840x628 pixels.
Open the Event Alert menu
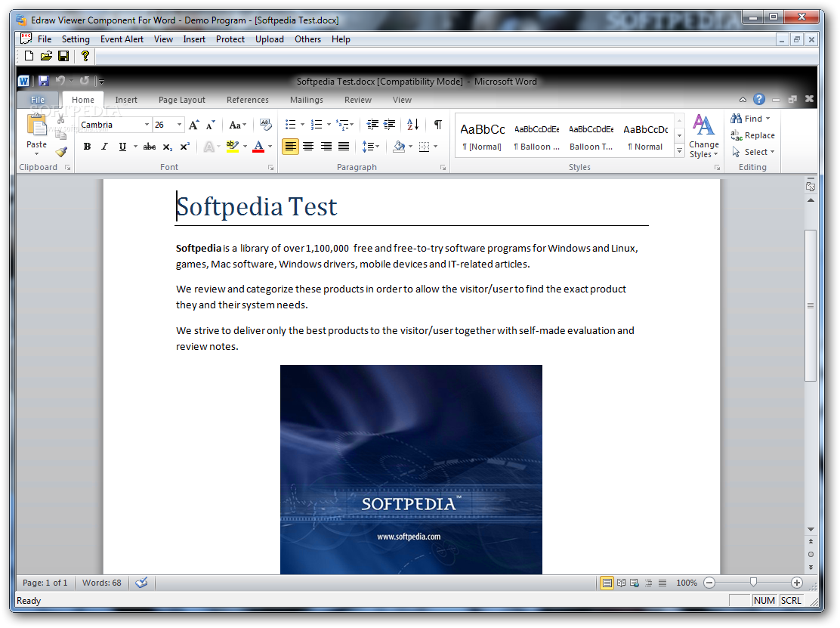click(122, 39)
